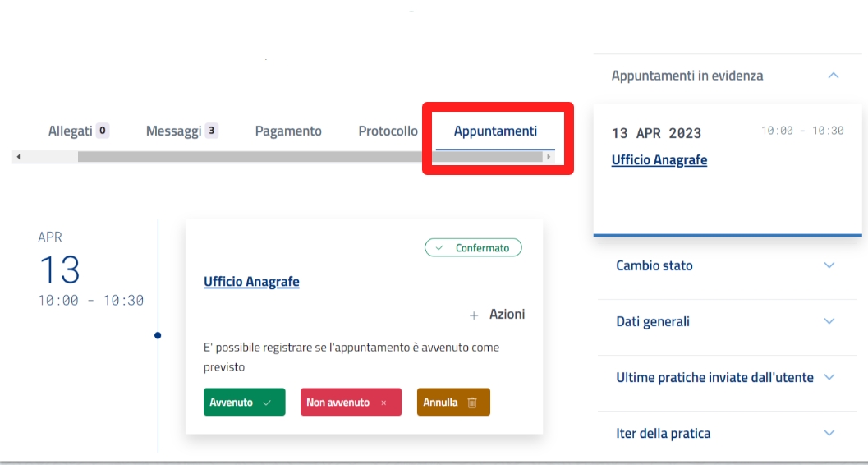Click the tab bar's right scroll arrow
The width and height of the screenshot is (868, 465).
[x=549, y=156]
